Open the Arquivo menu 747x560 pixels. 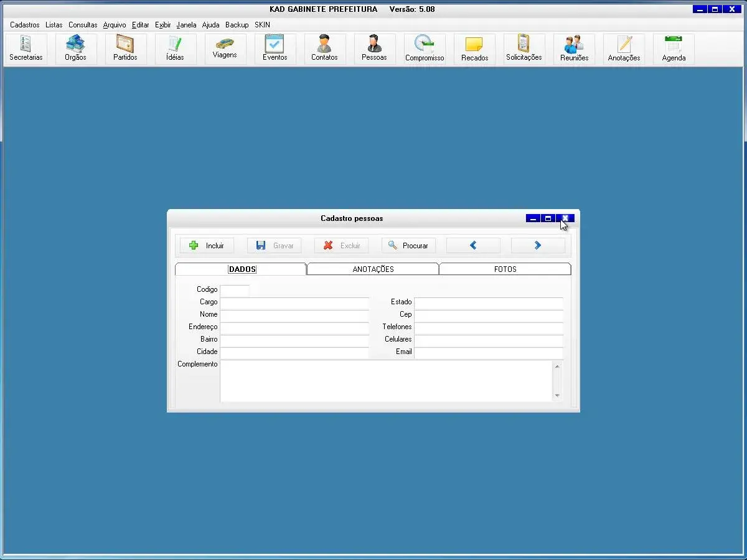pos(115,25)
